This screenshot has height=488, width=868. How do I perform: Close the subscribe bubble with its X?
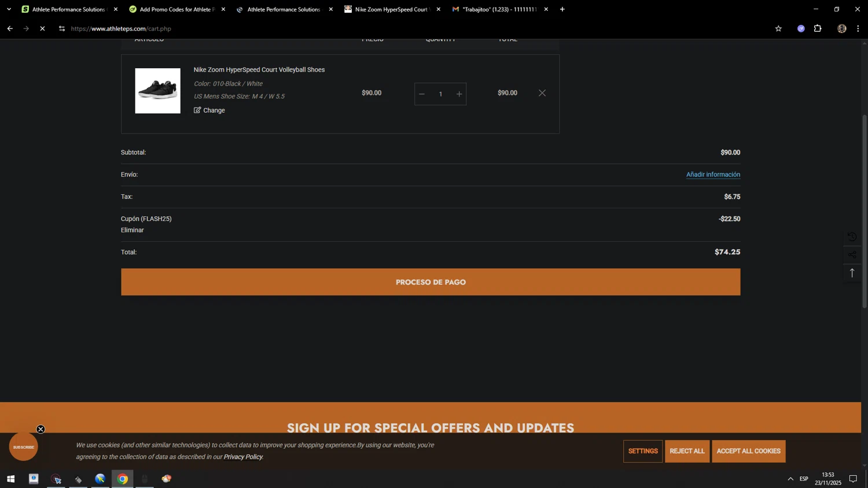pos(41,430)
